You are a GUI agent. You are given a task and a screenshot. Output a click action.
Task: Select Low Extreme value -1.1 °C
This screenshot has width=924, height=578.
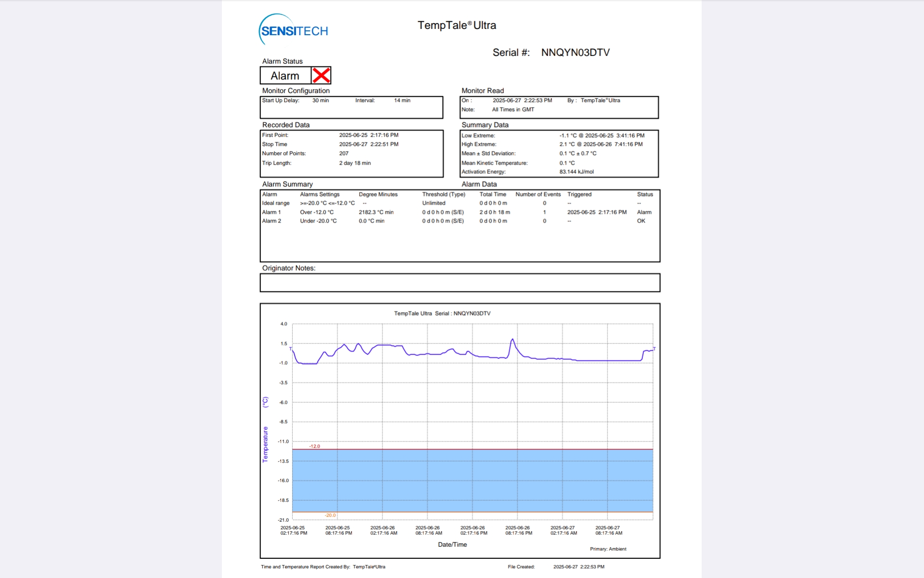(x=568, y=135)
